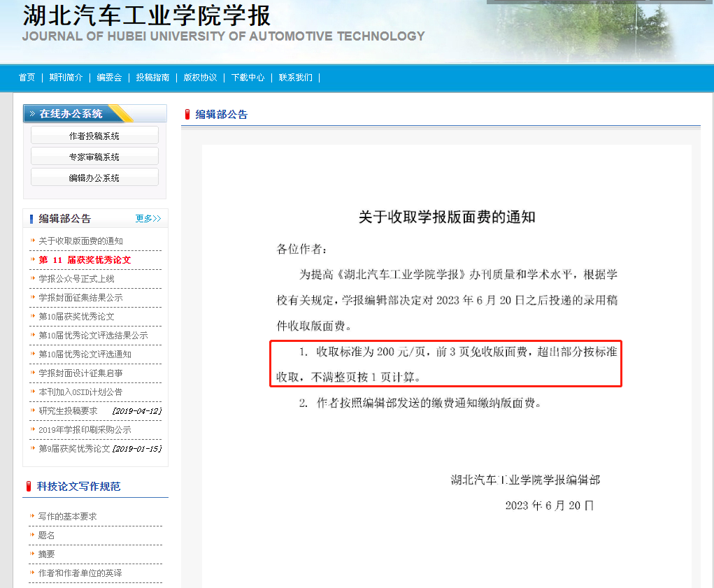Open 学报封面设计征集启事 link
Image resolution: width=714 pixels, height=588 pixels.
point(80,373)
